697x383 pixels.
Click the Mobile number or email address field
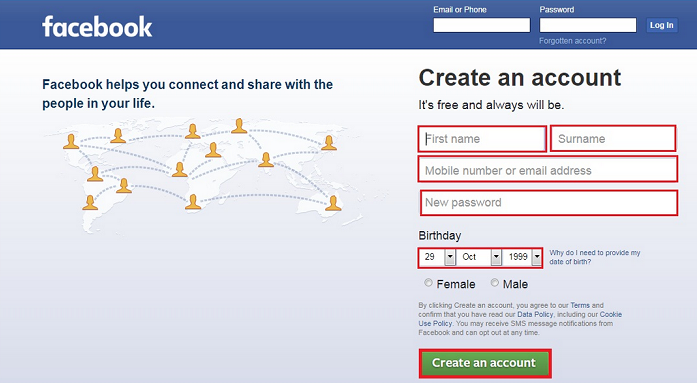pos(548,169)
